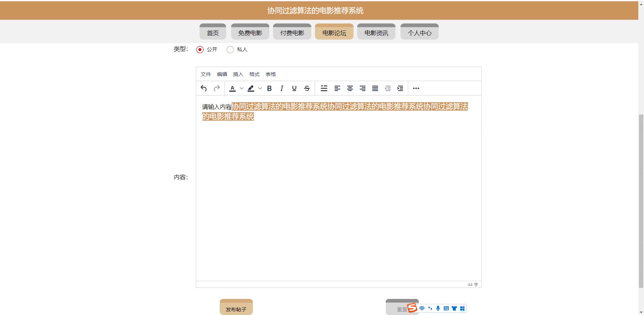This screenshot has width=644, height=315.
Task: Expand the highlight color dropdown arrow
Action: [260, 88]
